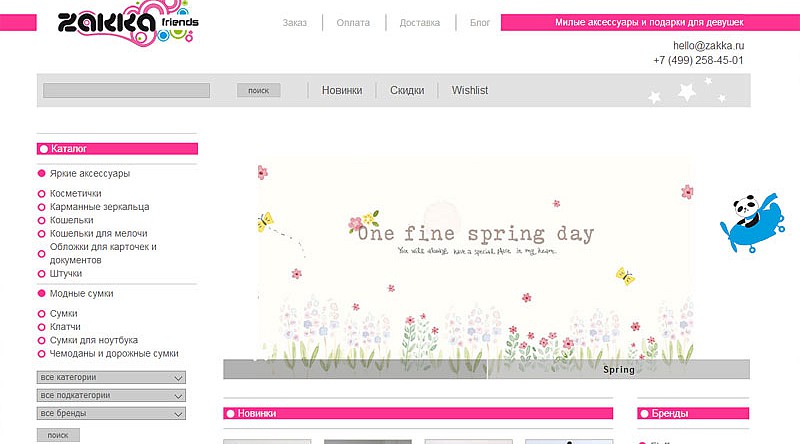Open the Заказ menu item
The width and height of the screenshot is (800, 444).
(x=294, y=22)
